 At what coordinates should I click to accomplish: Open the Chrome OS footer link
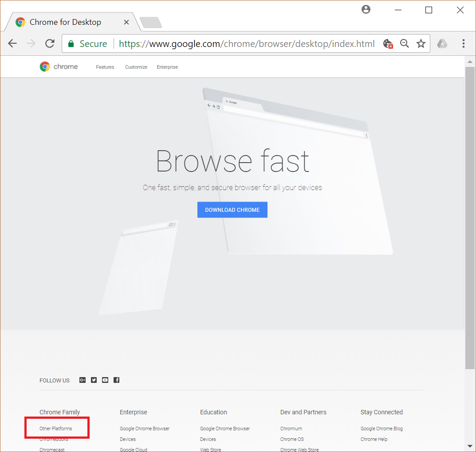click(292, 439)
